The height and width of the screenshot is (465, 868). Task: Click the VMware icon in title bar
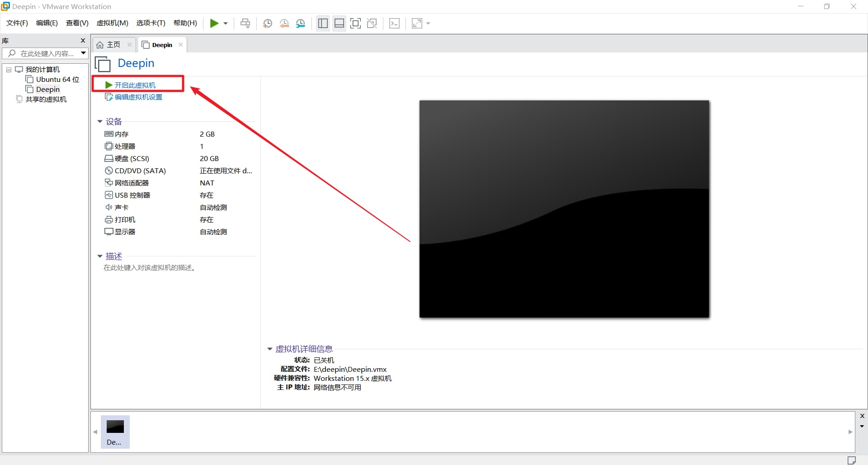(6, 6)
